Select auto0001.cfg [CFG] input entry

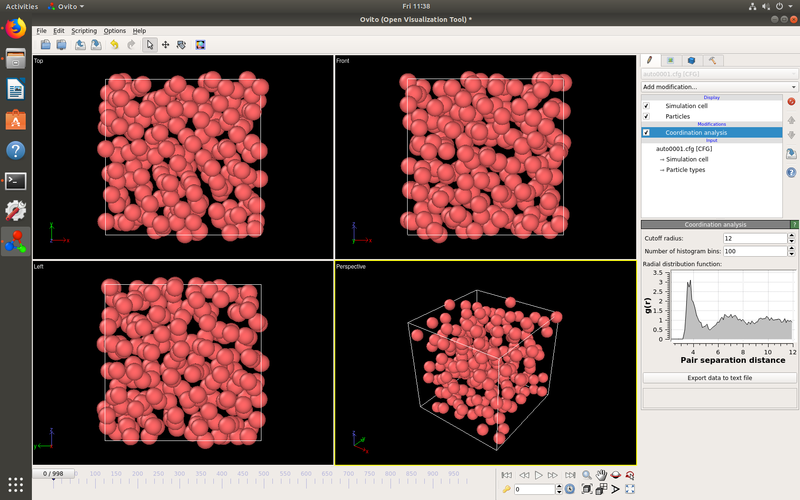tap(684, 149)
